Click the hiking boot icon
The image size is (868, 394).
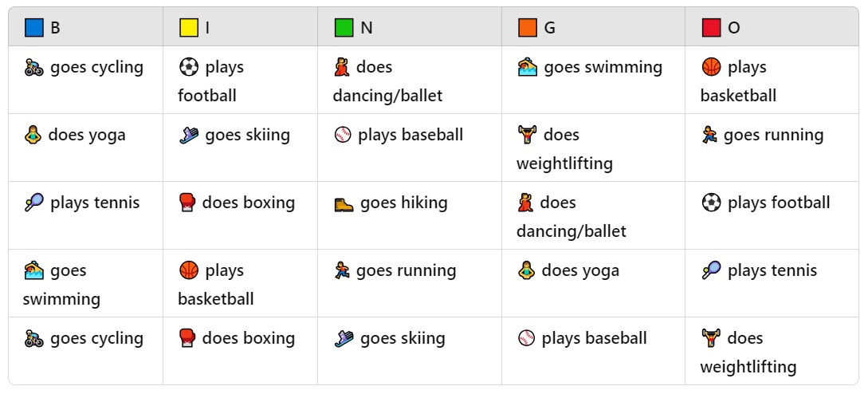(x=344, y=204)
